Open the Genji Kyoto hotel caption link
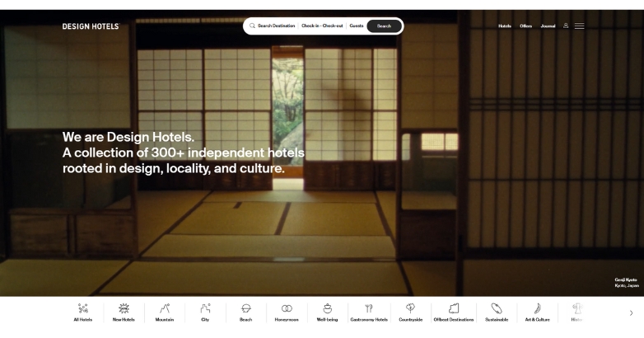The image size is (644, 338). pyautogui.click(x=627, y=283)
